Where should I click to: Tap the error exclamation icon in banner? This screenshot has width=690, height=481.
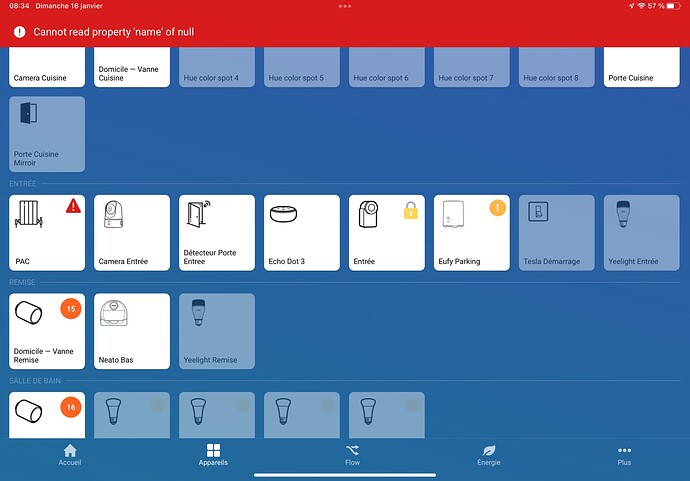coord(19,32)
